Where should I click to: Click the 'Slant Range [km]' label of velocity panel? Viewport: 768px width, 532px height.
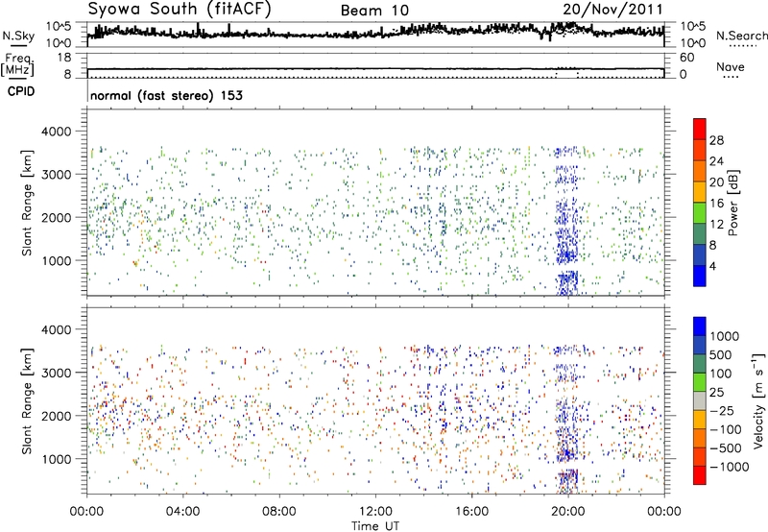(27, 401)
